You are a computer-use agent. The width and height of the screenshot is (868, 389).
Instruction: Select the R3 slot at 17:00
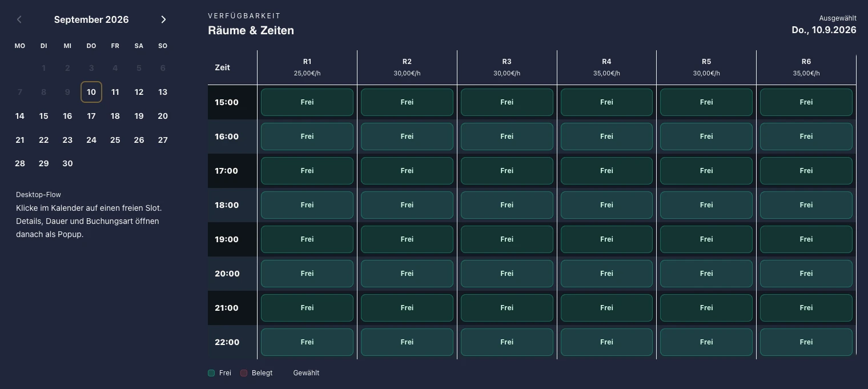click(507, 171)
